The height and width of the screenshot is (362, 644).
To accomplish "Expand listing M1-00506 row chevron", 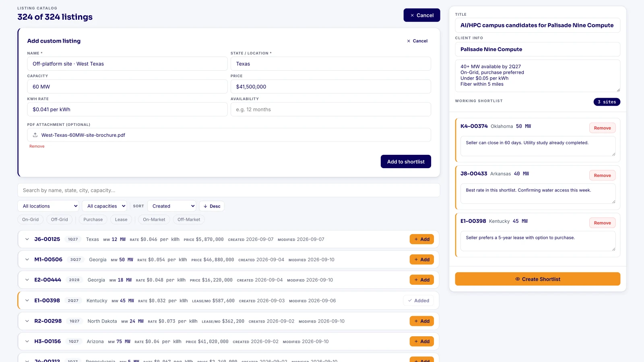I will click(27, 260).
